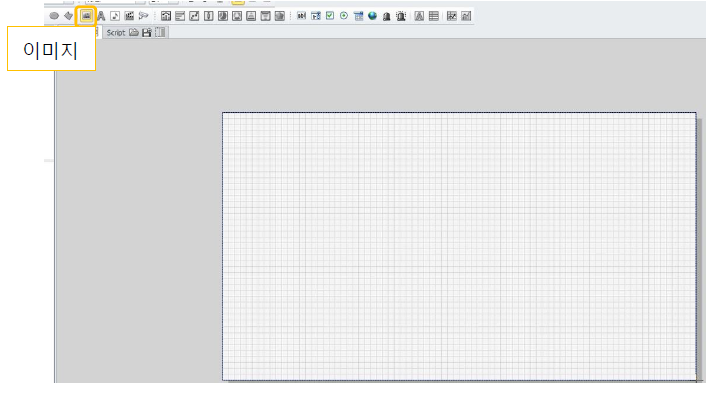The width and height of the screenshot is (712, 393).
Task: Open a script file with the folder icon
Action: tap(134, 33)
